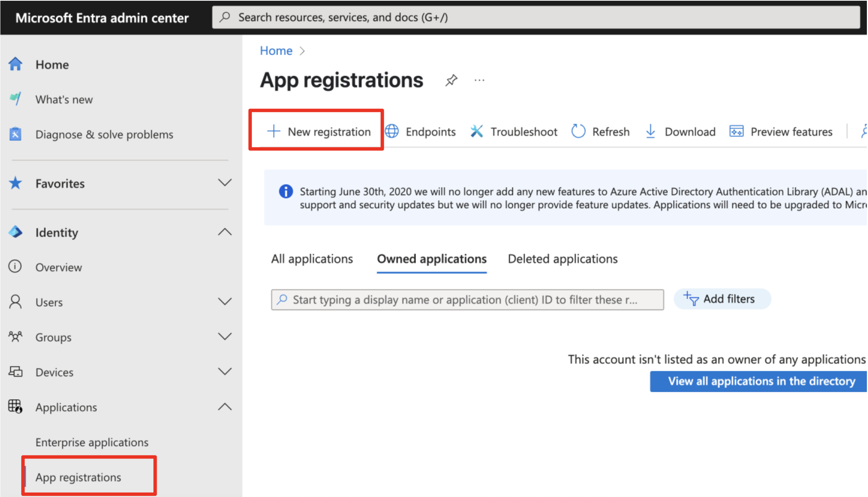
Task: Click the magnifier icon in the filter box
Action: pyautogui.click(x=282, y=299)
